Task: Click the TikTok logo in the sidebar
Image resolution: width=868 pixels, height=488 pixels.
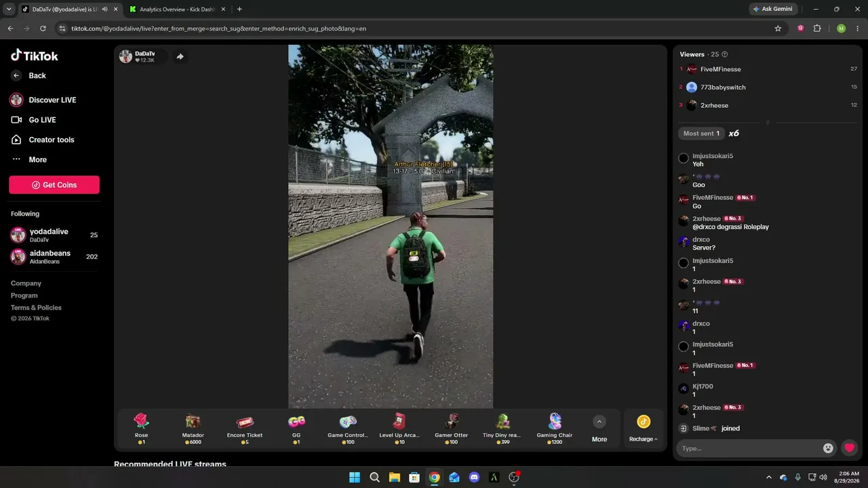Action: coord(35,56)
